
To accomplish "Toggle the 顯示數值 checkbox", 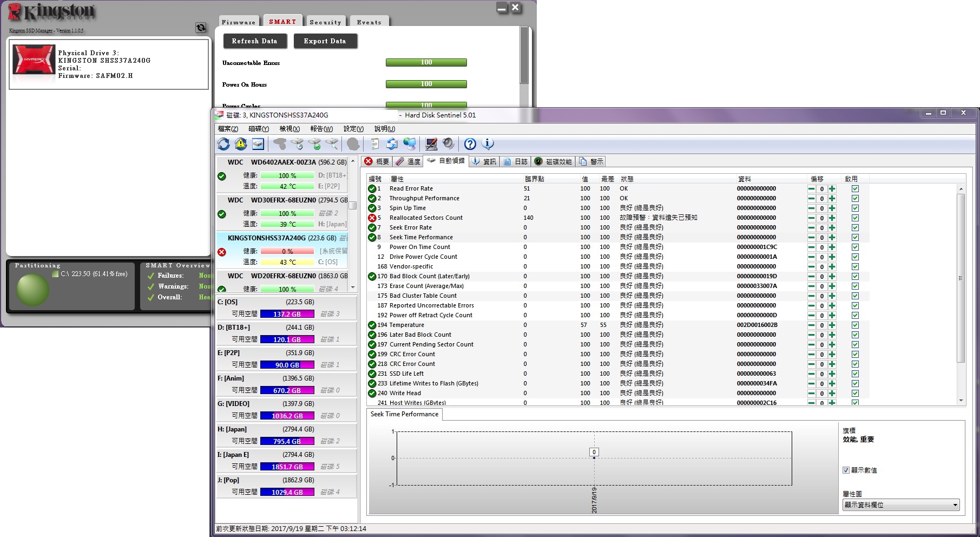I will (x=846, y=470).
